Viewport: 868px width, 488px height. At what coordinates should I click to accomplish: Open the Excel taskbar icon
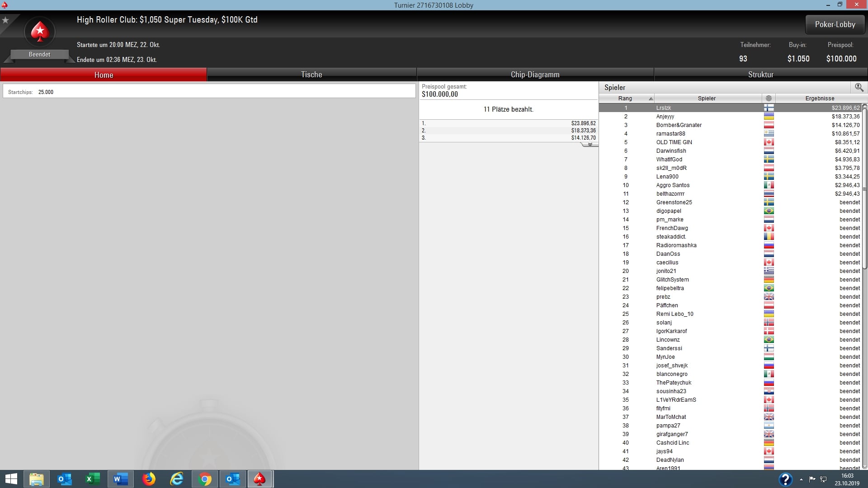pos(93,479)
